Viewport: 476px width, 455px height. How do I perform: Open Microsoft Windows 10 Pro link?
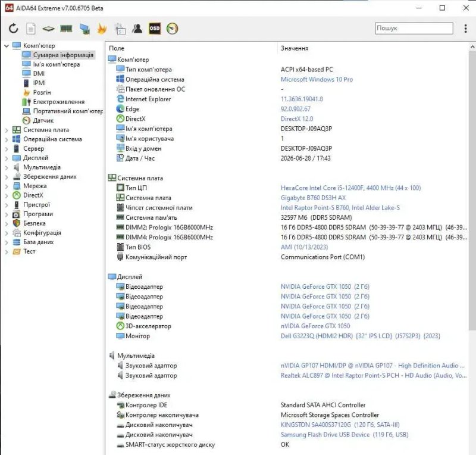[x=317, y=79]
